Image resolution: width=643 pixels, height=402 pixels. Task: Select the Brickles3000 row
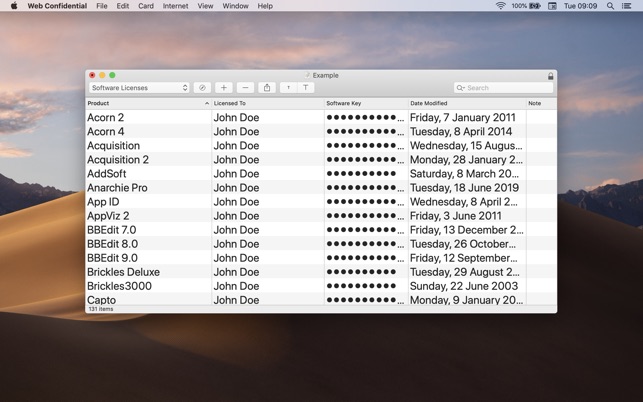(321, 286)
